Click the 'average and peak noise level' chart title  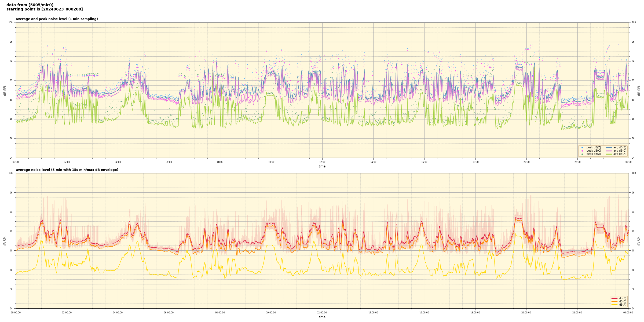point(57,19)
